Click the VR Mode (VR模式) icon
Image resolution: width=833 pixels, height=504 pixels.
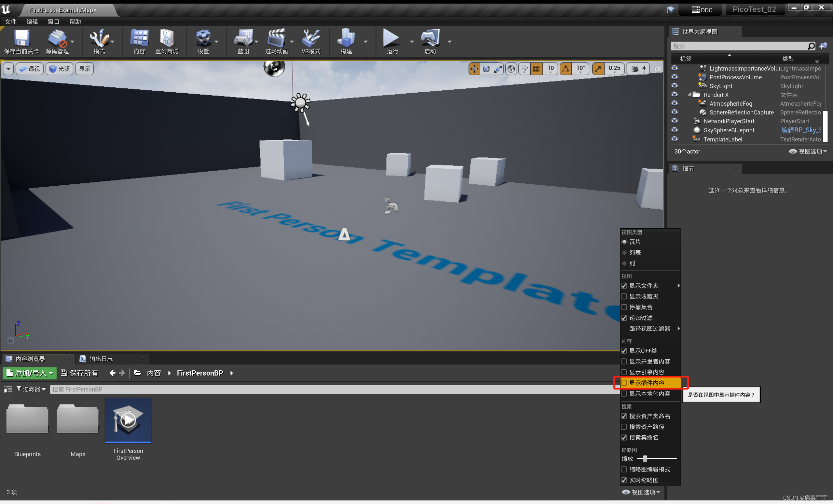tap(311, 38)
